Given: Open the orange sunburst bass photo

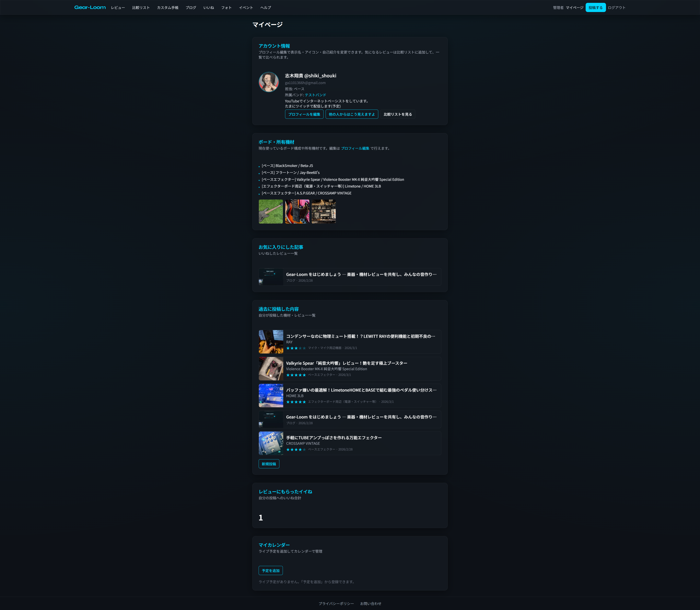Looking at the screenshot, I should (297, 211).
